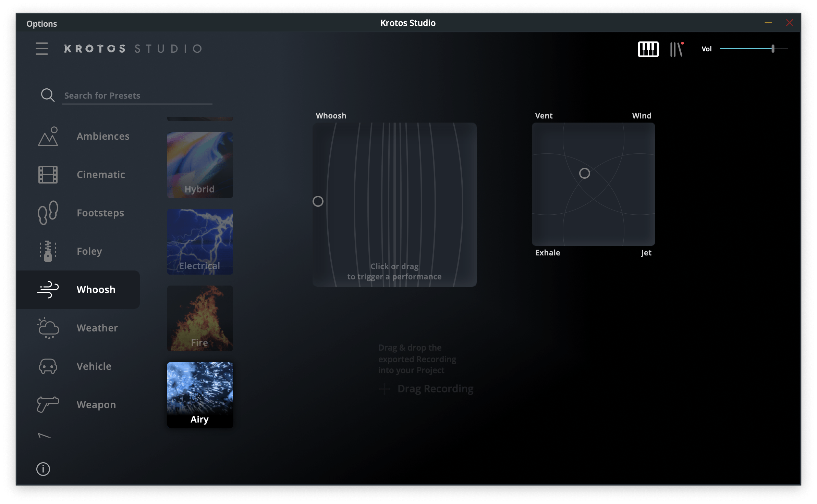Select the Weapon pistol icon

pyautogui.click(x=48, y=405)
